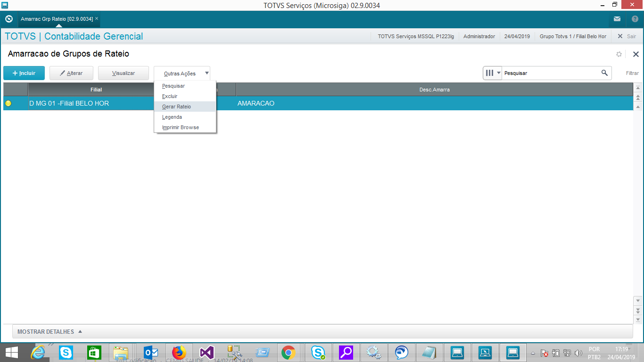
Task: Page down using the double down arrow
Action: click(x=638, y=310)
